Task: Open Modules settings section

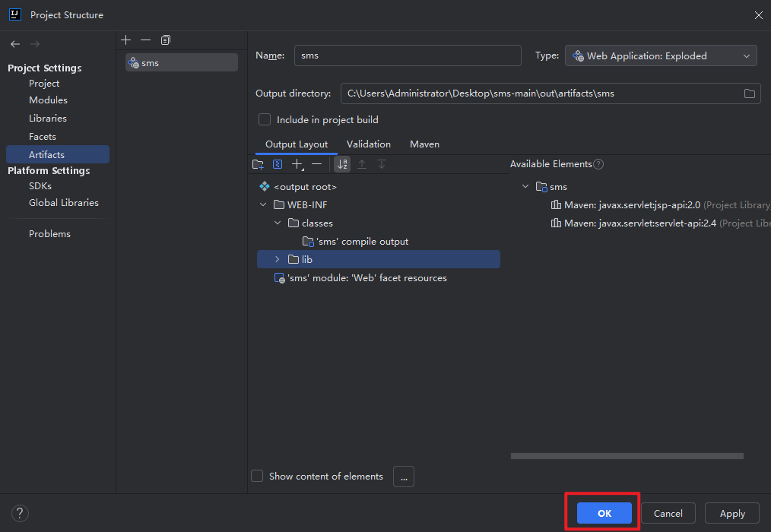Action: coord(48,100)
